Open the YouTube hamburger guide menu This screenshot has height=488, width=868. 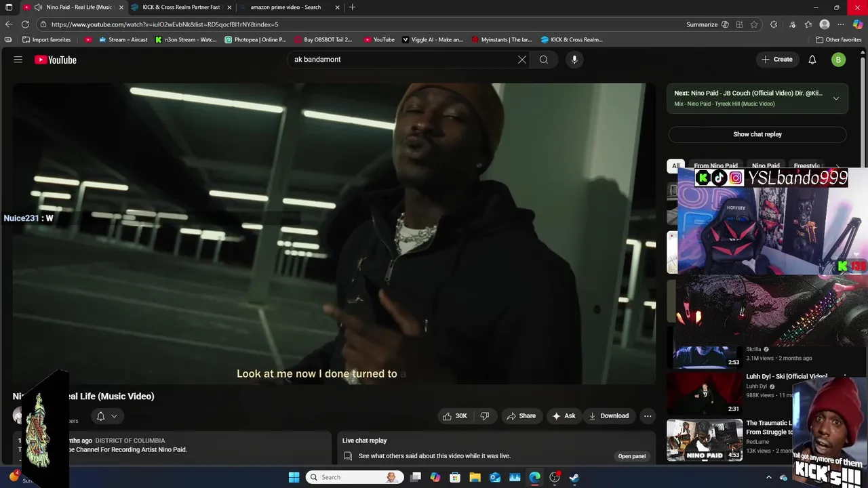pos(18,60)
